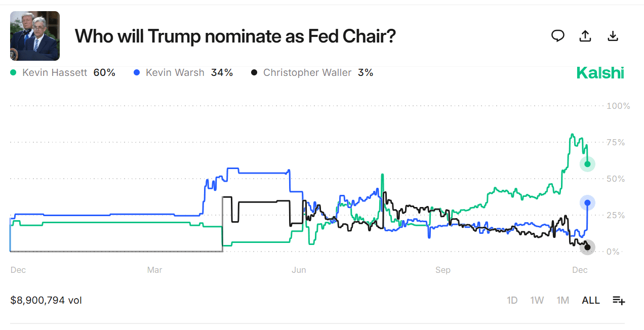Select Warsh's blue endpoint marker on chart
Image resolution: width=644 pixels, height=330 pixels.
587,203
